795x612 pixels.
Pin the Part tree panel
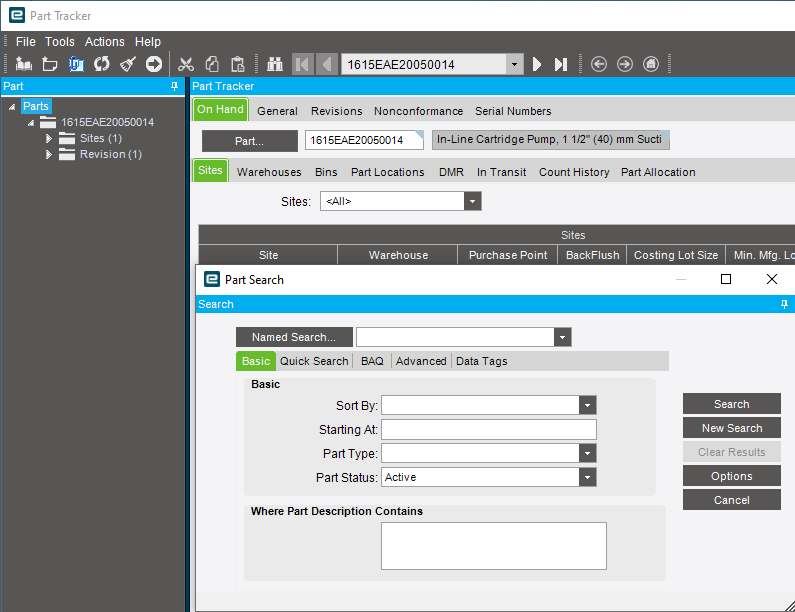(174, 86)
